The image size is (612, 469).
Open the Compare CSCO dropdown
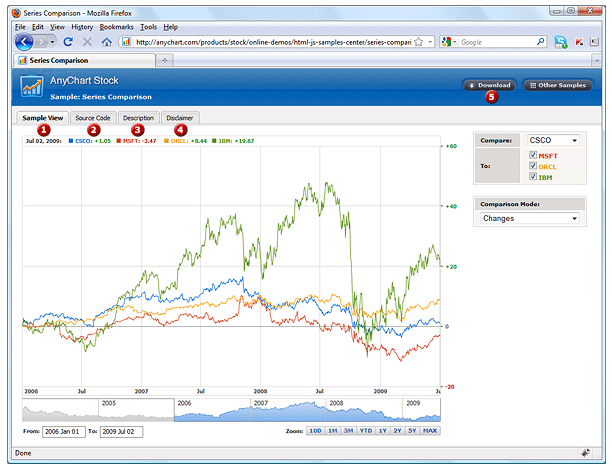(553, 140)
